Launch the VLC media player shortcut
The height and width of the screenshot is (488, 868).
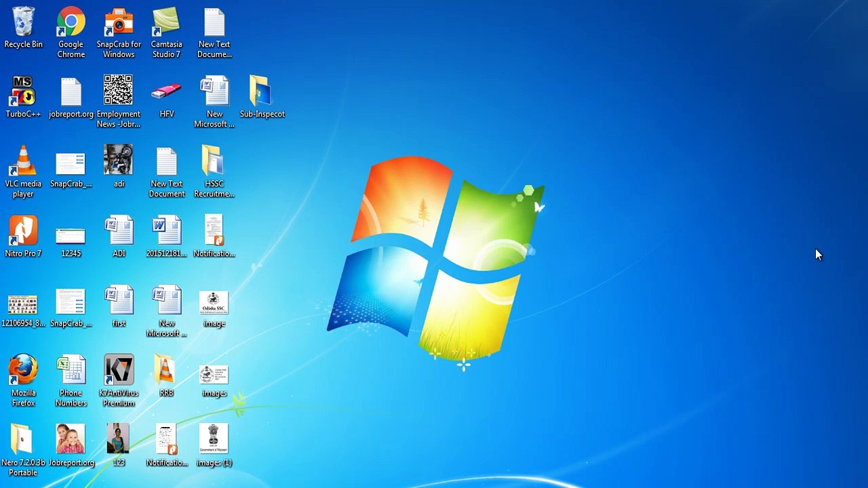click(23, 172)
